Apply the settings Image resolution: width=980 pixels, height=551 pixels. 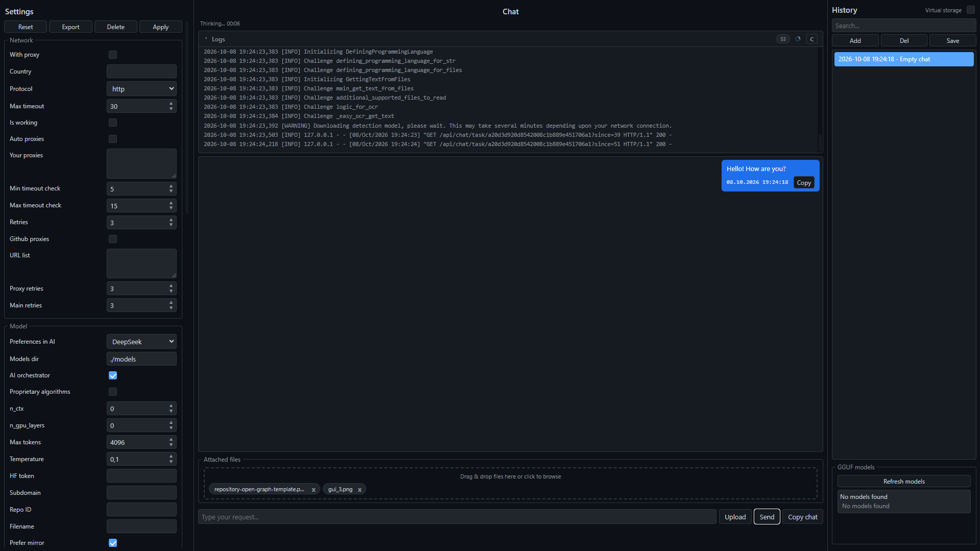160,27
